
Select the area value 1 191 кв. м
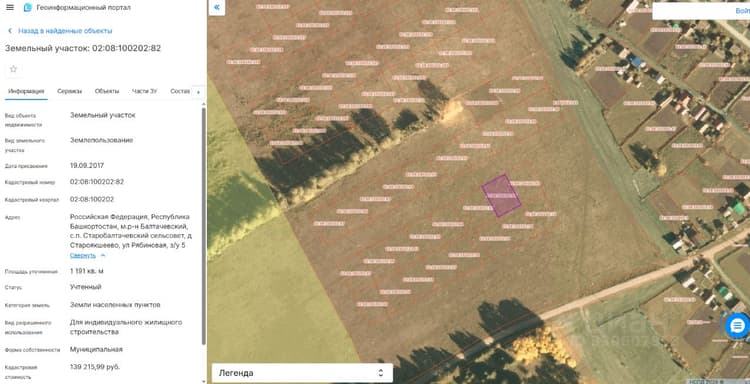point(87,271)
